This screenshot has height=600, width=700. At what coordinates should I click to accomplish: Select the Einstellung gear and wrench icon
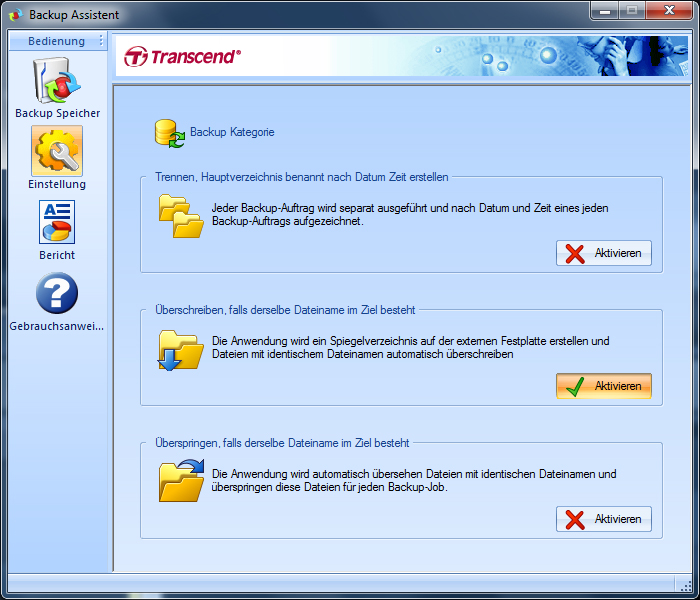(x=57, y=151)
